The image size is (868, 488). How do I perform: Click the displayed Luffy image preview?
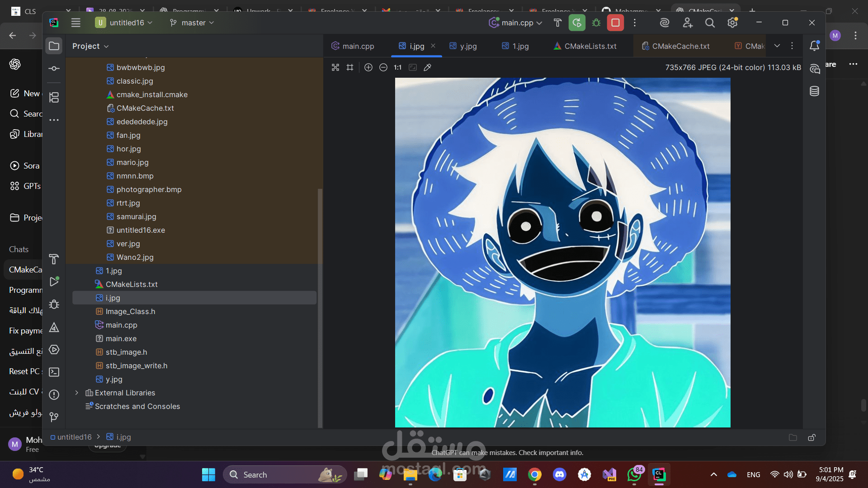pos(562,253)
